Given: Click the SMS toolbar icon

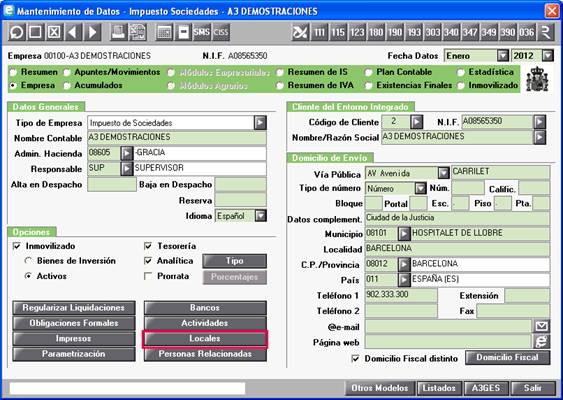Looking at the screenshot, I should tap(201, 33).
